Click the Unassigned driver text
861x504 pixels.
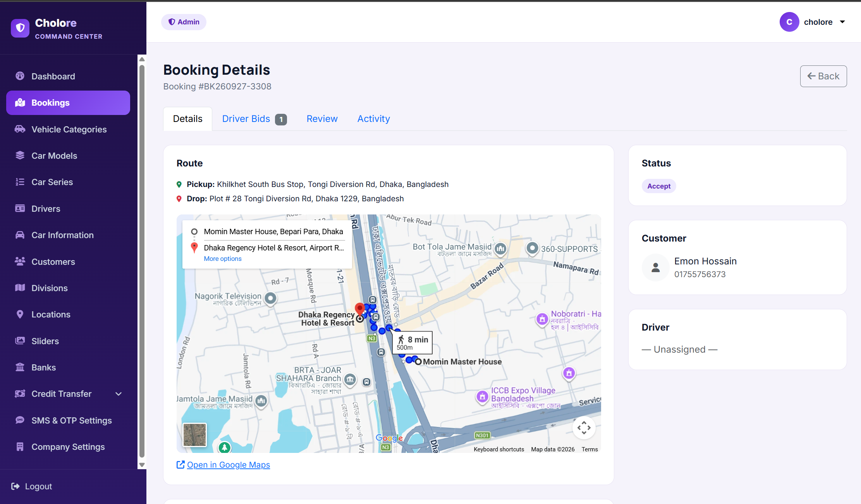(680, 350)
